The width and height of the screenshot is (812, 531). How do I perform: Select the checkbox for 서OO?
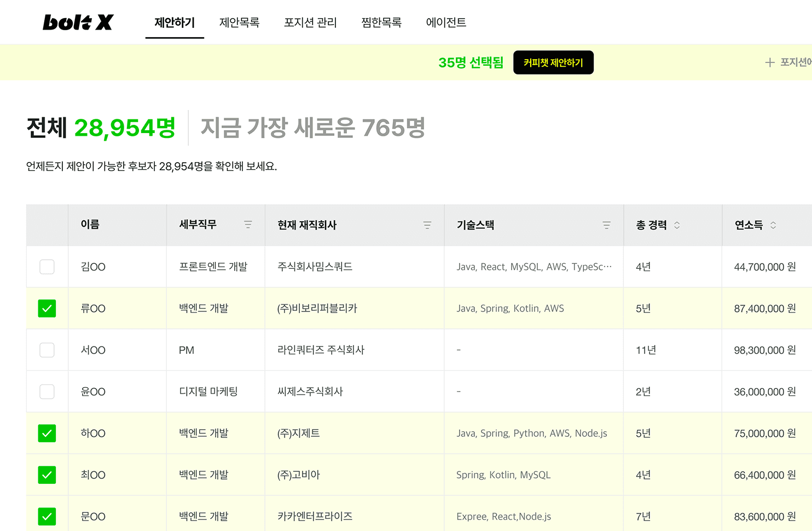coord(47,350)
